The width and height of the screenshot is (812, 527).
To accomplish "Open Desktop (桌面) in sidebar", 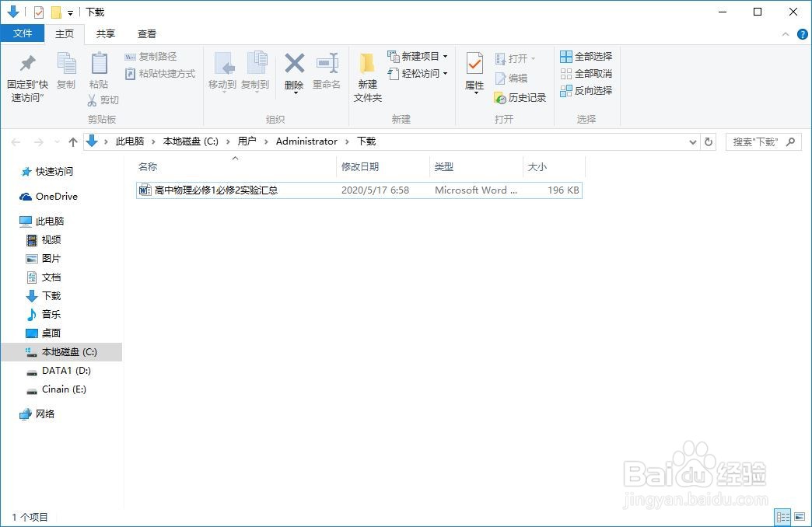I will click(x=44, y=333).
